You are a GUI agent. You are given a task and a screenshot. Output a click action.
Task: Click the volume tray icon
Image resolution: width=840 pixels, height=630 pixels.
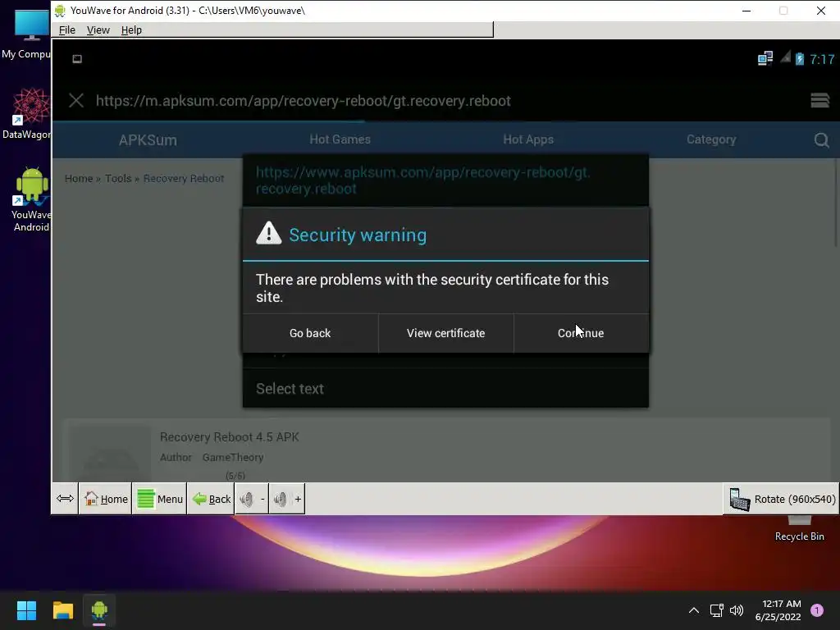737,610
